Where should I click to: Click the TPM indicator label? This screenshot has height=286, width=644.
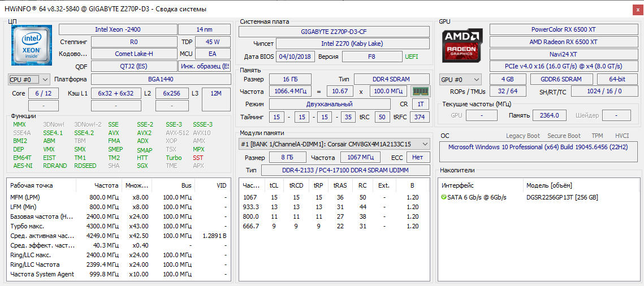[x=597, y=136]
